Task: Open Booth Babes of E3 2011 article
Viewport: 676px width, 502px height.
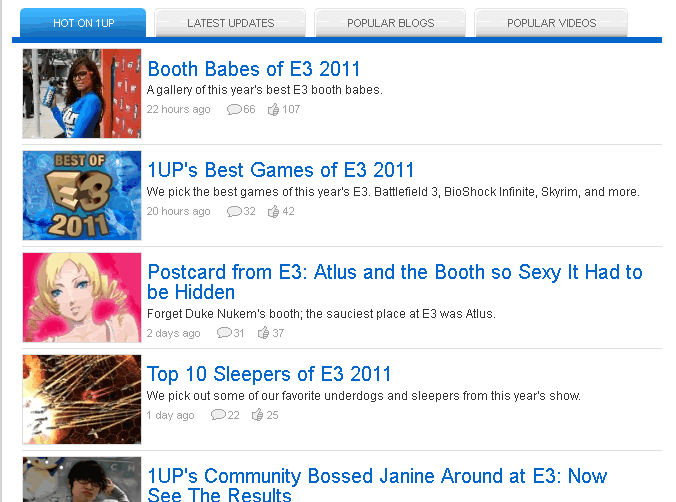Action: (x=254, y=69)
